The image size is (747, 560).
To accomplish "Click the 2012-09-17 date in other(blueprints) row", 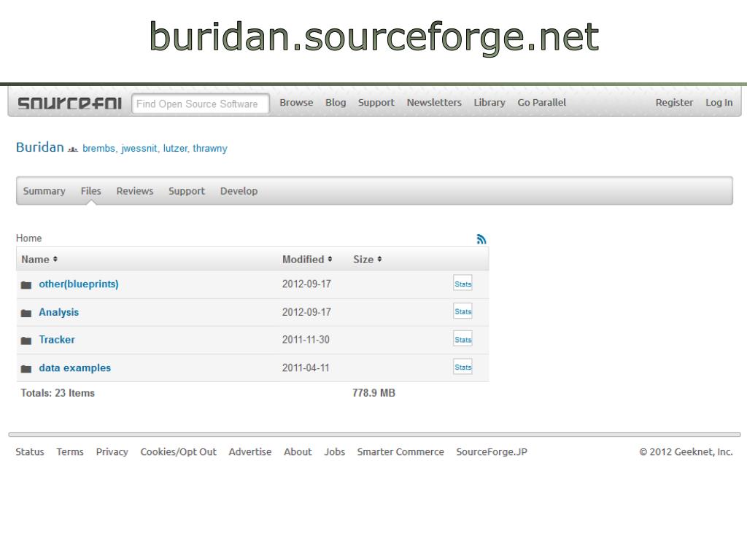I will point(306,284).
